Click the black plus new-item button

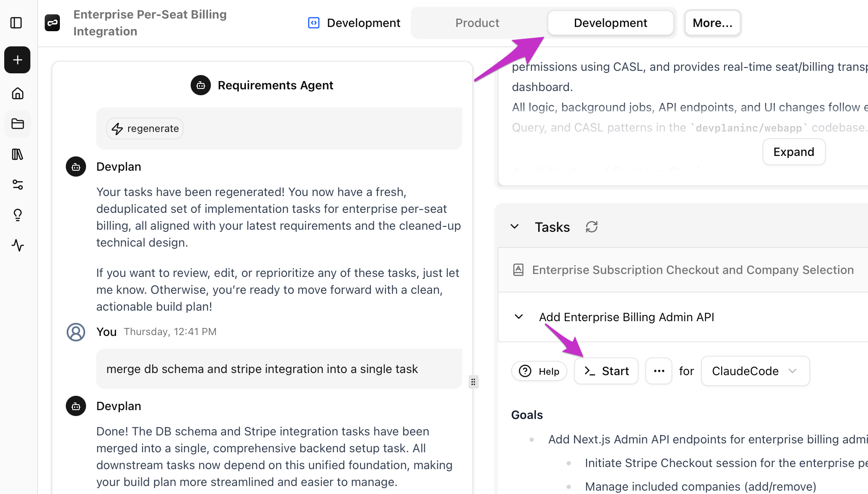pyautogui.click(x=17, y=60)
